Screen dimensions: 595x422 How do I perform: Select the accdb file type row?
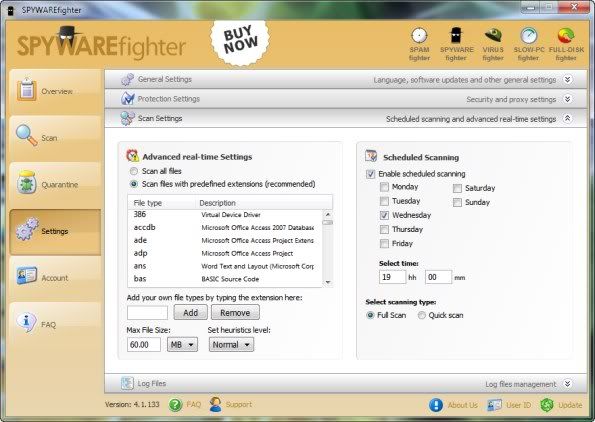pyautogui.click(x=225, y=227)
